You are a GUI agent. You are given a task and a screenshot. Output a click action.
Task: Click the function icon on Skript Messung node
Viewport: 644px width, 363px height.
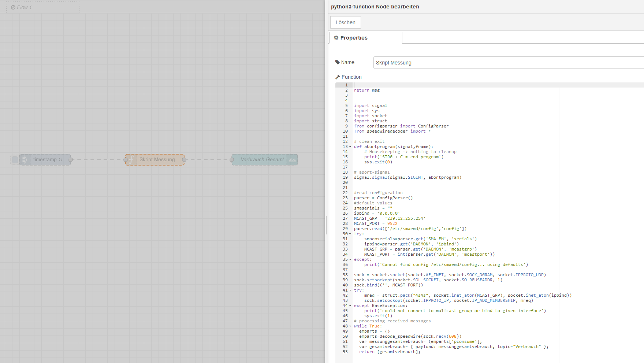pos(131,160)
